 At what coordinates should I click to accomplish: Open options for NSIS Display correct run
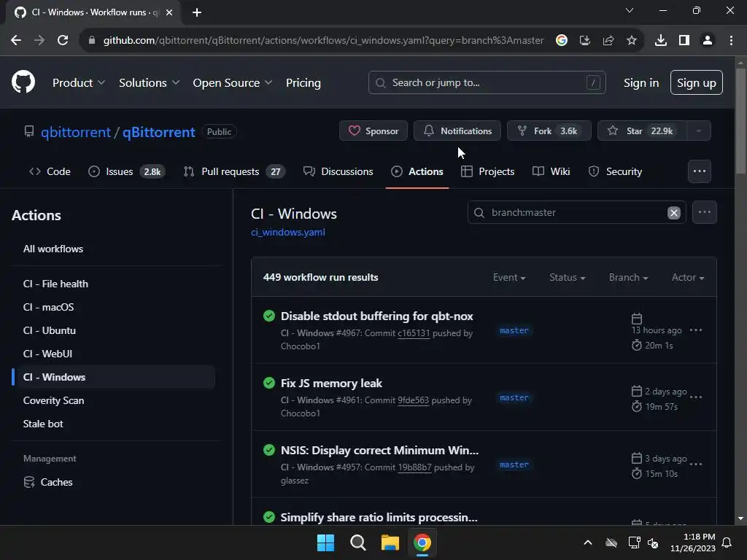coord(696,464)
